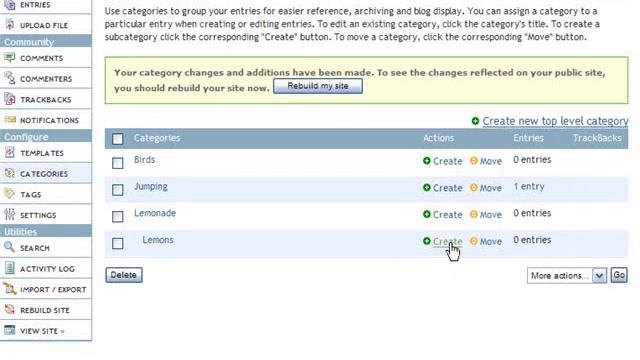Click green Create plus icon in Jumping row

[427, 188]
